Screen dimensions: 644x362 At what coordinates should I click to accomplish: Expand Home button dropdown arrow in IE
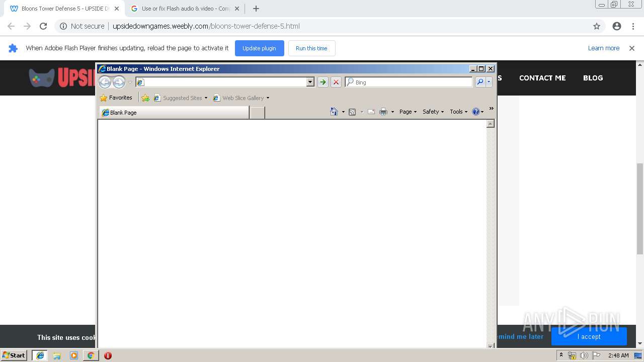coord(343,112)
